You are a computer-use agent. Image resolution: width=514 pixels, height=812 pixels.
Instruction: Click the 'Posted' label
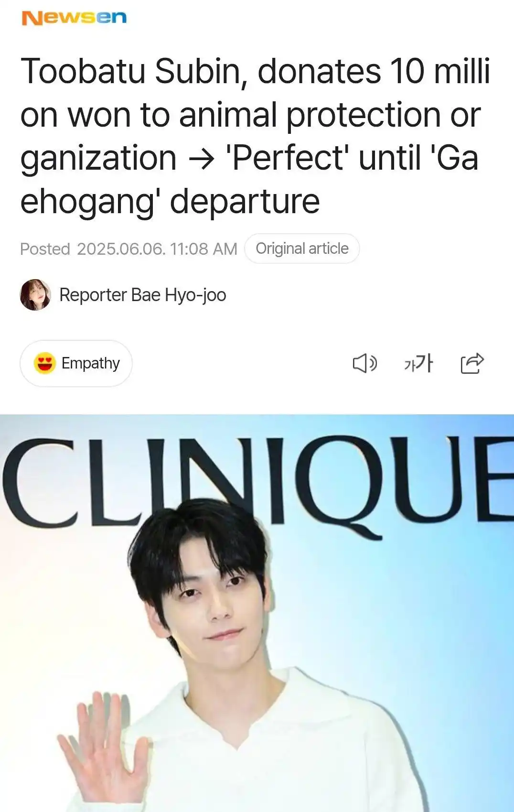click(45, 249)
